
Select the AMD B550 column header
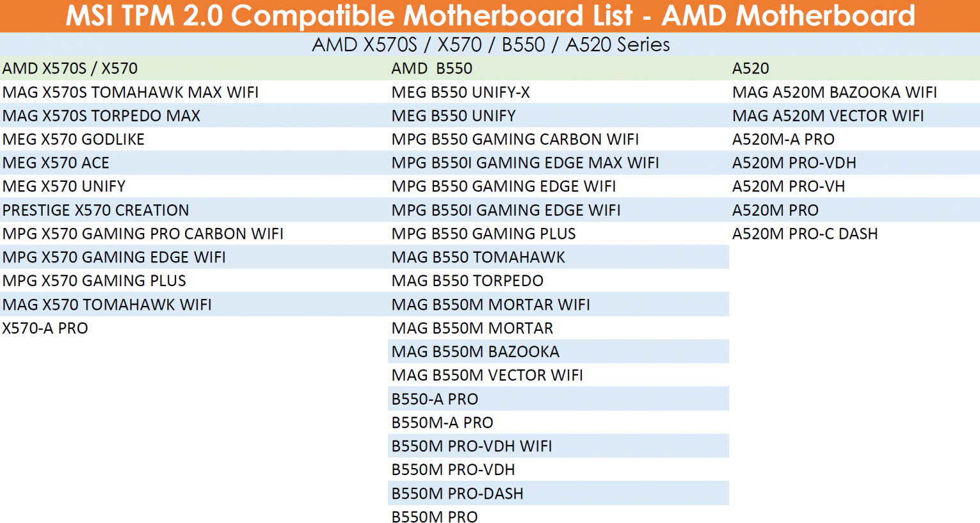click(x=432, y=68)
